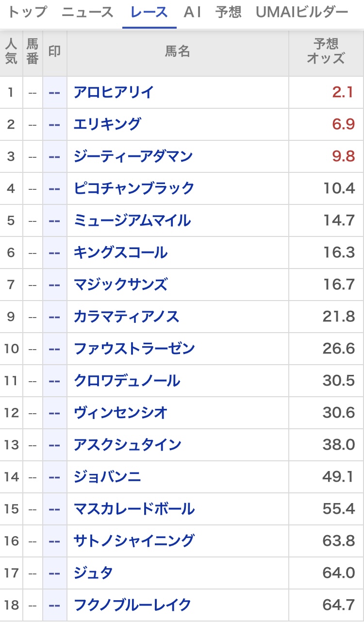Open the トップ tab
This screenshot has width=364, height=623.
pyautogui.click(x=28, y=12)
